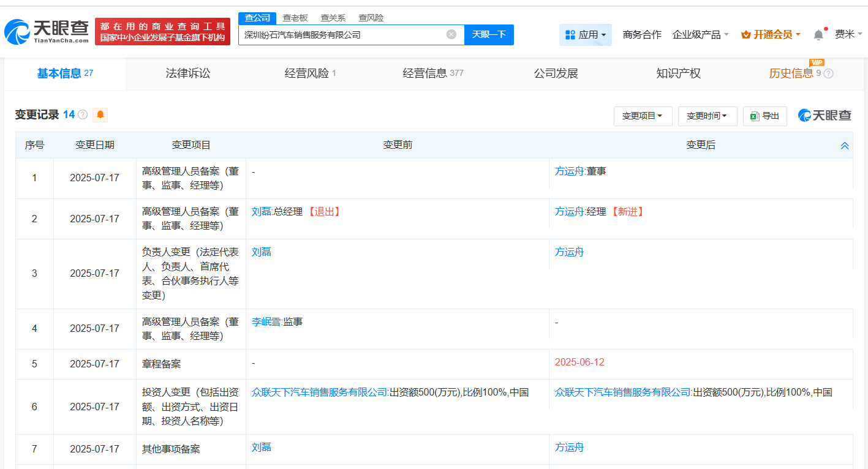Click the Tianyancha logo
Screen dimensions: 868x469
tap(47, 31)
